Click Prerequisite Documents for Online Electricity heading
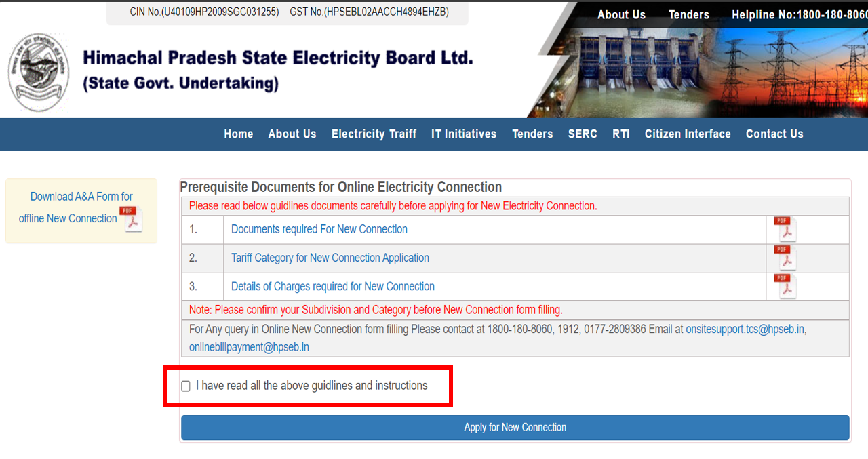The height and width of the screenshot is (459, 868). (341, 187)
